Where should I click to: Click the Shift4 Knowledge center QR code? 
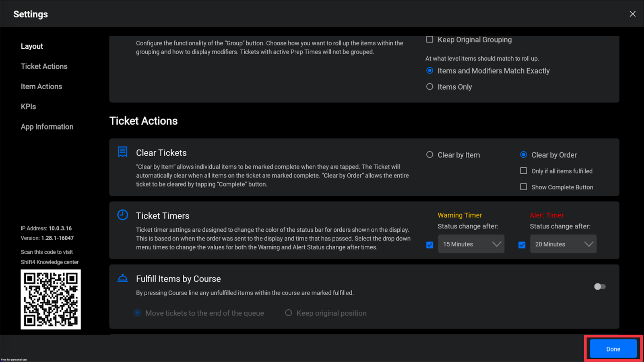[x=51, y=299]
